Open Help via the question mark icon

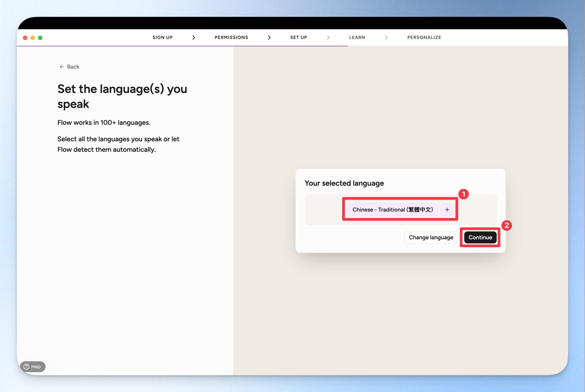coord(27,366)
